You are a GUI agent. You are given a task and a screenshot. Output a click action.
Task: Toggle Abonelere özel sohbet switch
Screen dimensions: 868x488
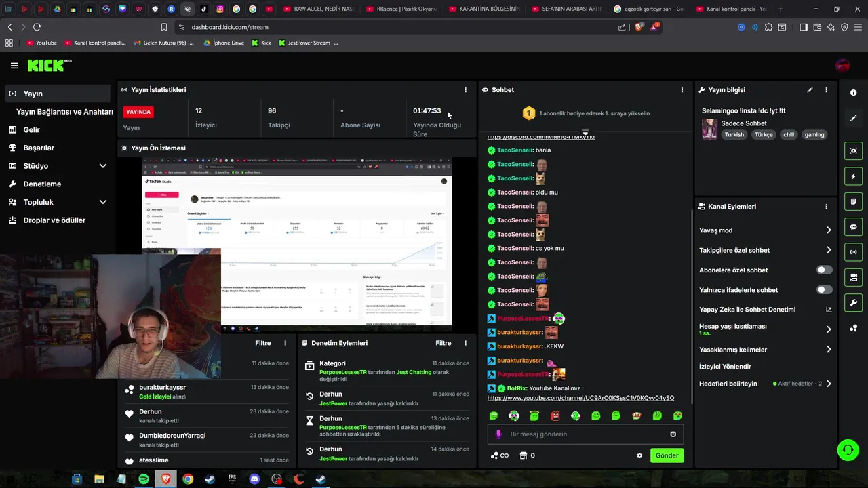[824, 270]
